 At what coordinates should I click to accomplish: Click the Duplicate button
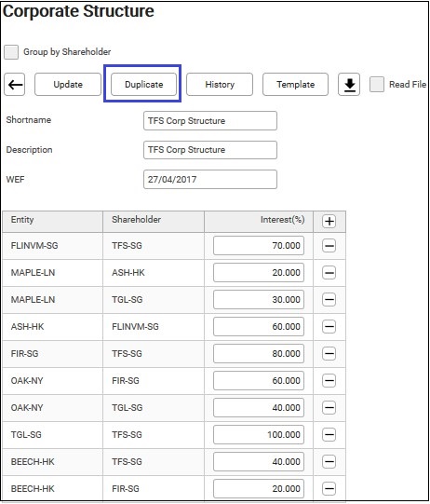pos(144,85)
